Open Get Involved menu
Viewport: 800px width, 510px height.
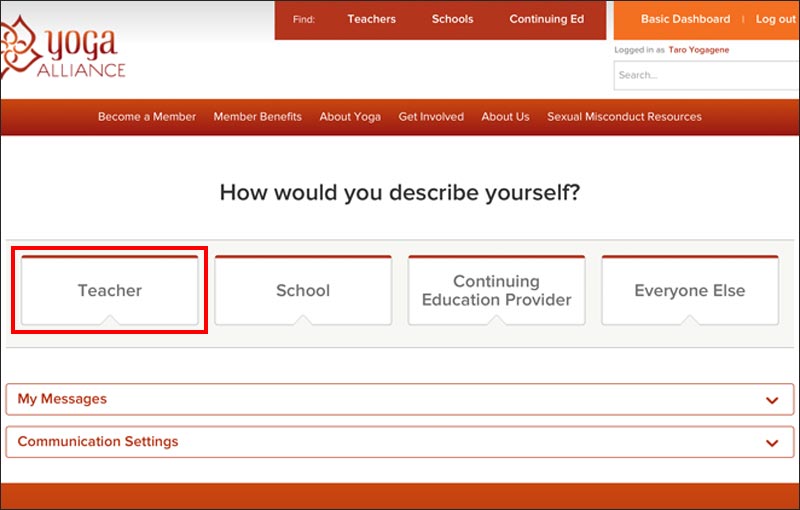(x=431, y=116)
